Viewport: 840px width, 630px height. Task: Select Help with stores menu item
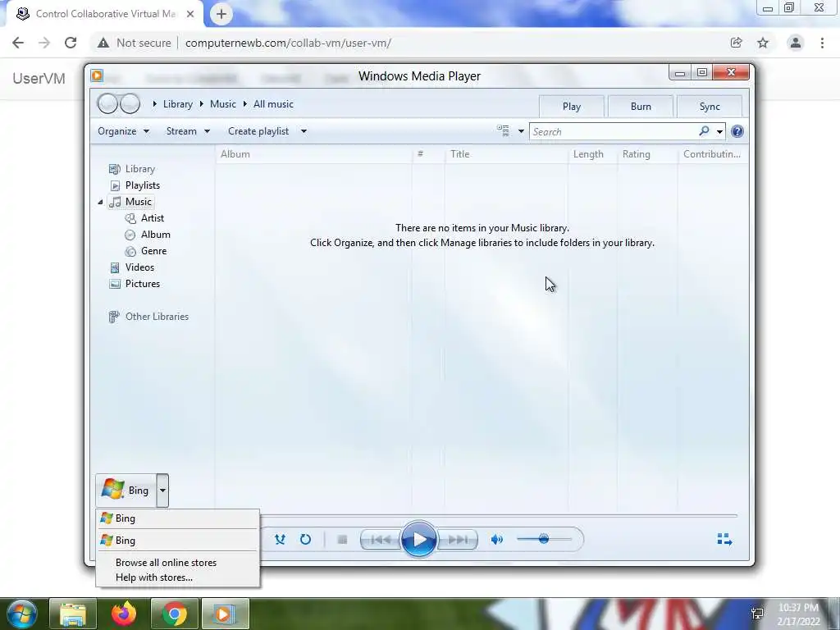tap(153, 577)
